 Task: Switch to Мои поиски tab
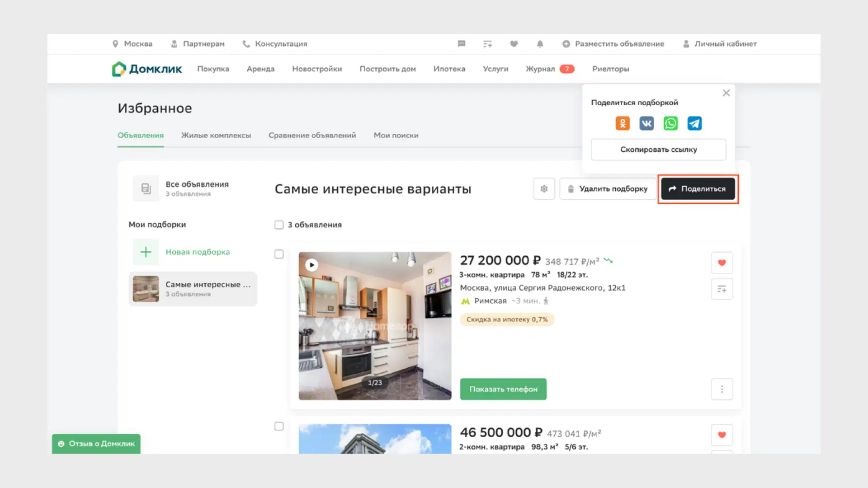pyautogui.click(x=396, y=136)
